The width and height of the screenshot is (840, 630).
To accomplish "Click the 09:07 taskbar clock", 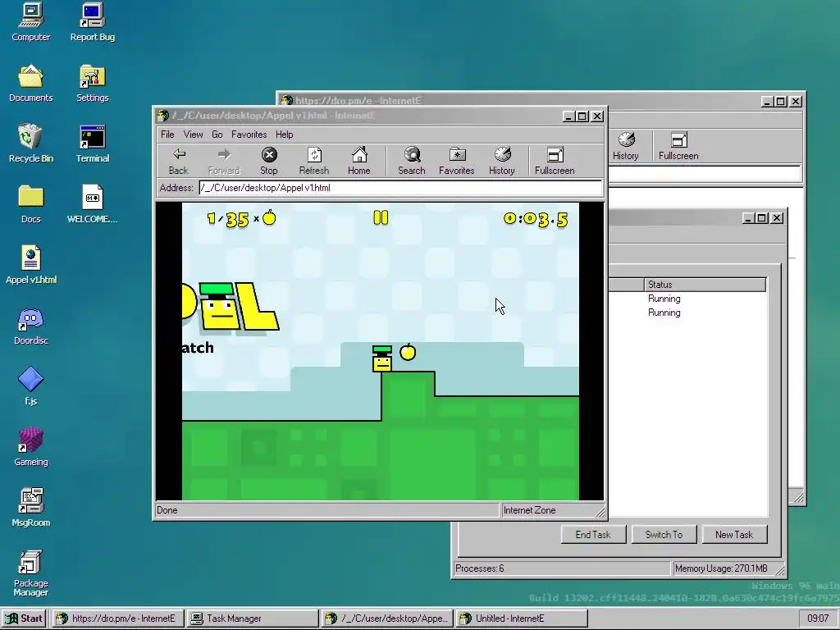I will coord(818,619).
